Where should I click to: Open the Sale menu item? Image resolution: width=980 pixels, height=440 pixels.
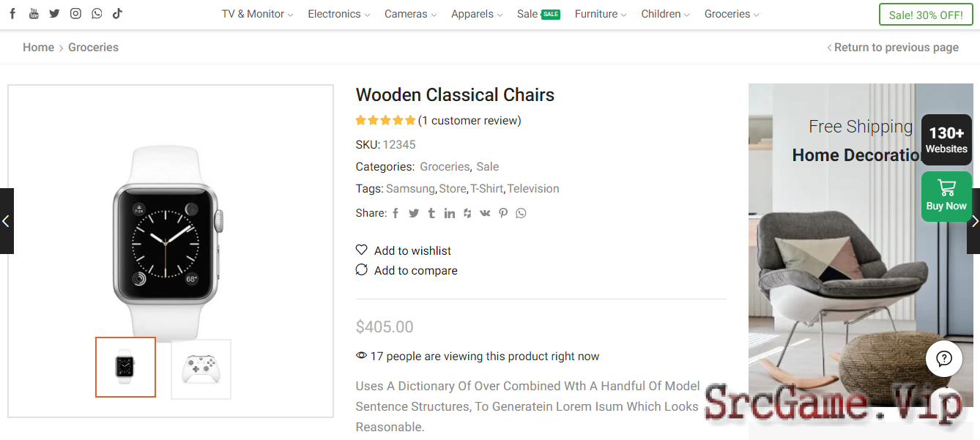(x=538, y=14)
